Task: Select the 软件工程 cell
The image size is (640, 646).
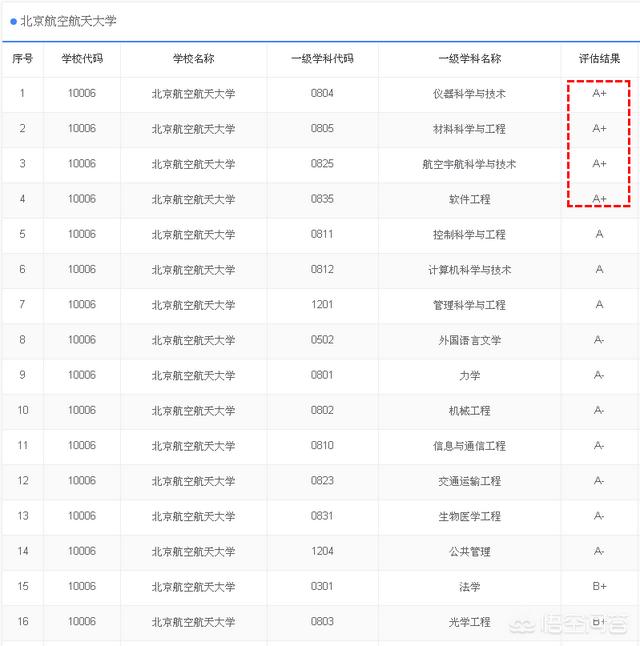Action: pyautogui.click(x=469, y=199)
